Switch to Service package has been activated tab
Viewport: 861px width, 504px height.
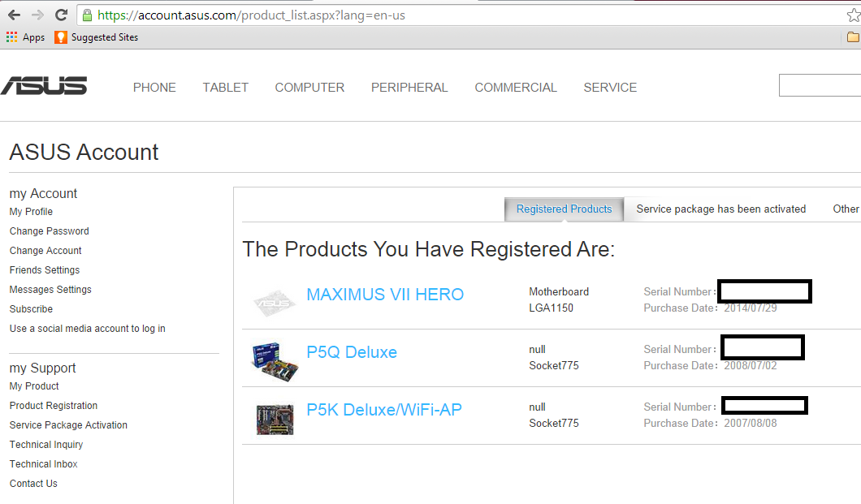point(721,209)
